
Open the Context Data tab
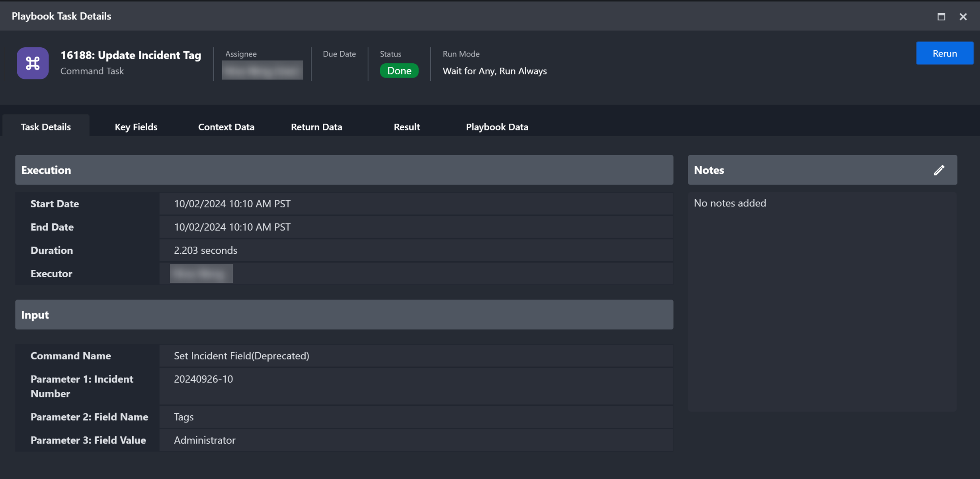226,127
